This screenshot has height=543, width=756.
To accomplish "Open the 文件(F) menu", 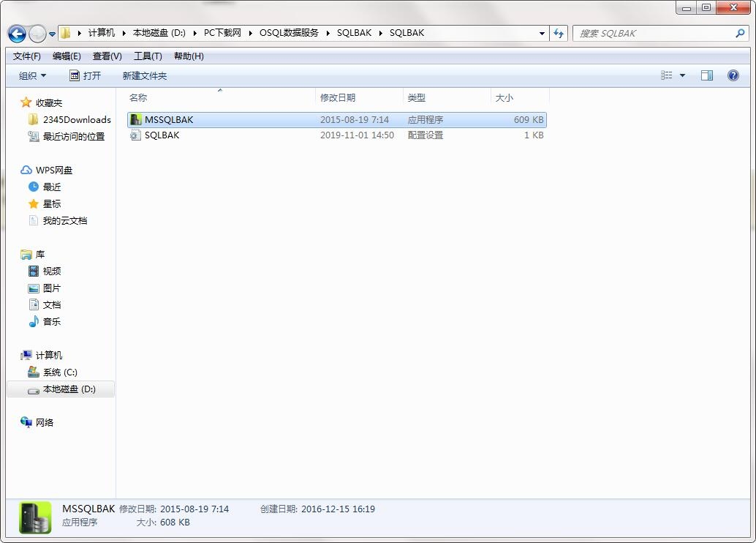I will tap(26, 56).
